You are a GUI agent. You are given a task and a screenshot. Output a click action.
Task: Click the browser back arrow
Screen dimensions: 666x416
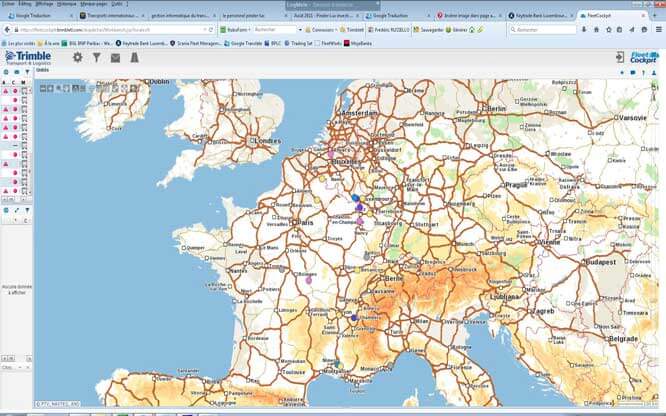[x=7, y=30]
